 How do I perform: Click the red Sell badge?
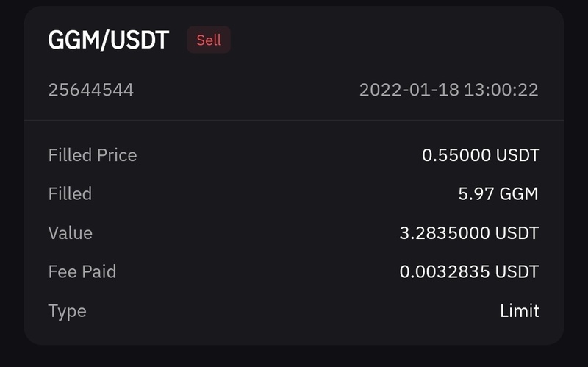coord(209,40)
